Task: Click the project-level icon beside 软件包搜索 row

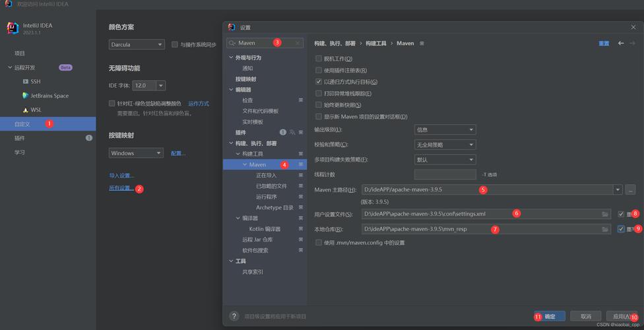Action: coord(301,250)
